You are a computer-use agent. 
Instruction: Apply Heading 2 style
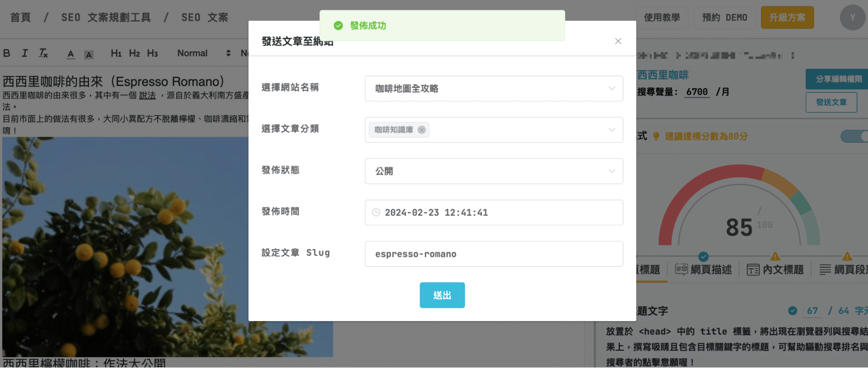(134, 53)
